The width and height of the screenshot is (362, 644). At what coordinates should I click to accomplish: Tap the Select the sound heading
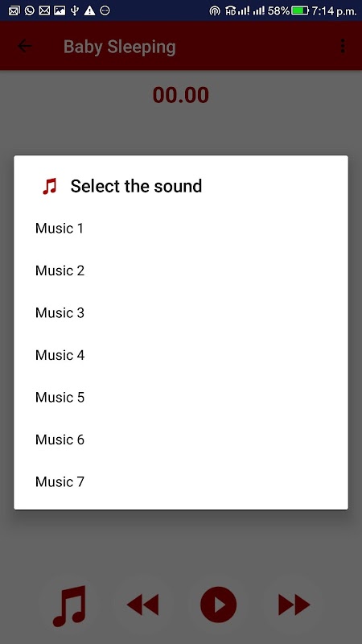(136, 186)
